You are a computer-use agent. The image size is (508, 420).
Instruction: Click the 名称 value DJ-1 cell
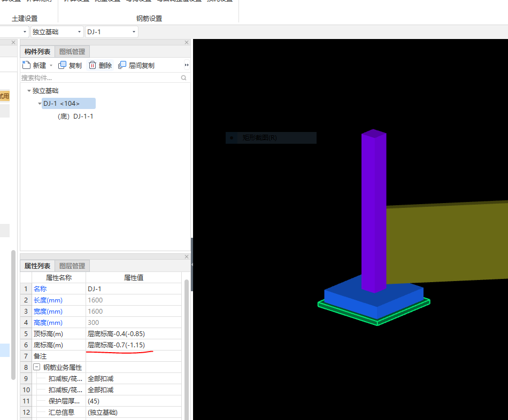click(134, 289)
